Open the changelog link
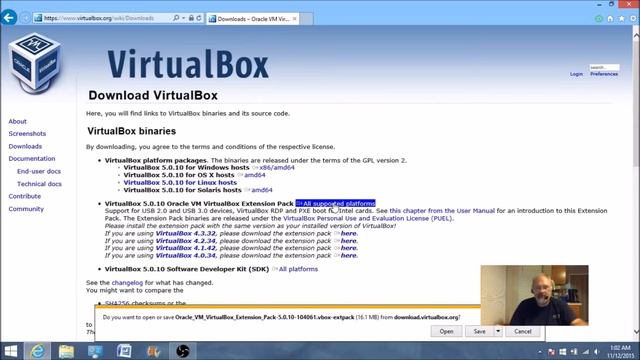 point(127,282)
